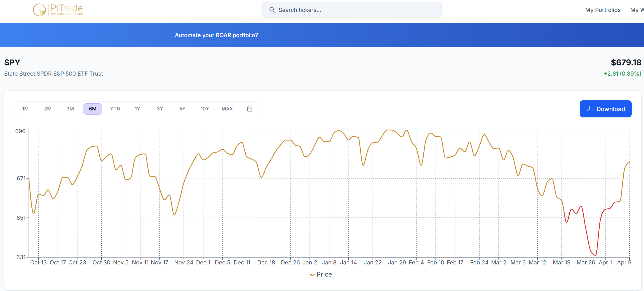Screen dimensions: 644x291
Task: Click the $679.18 price value
Action: coord(626,62)
